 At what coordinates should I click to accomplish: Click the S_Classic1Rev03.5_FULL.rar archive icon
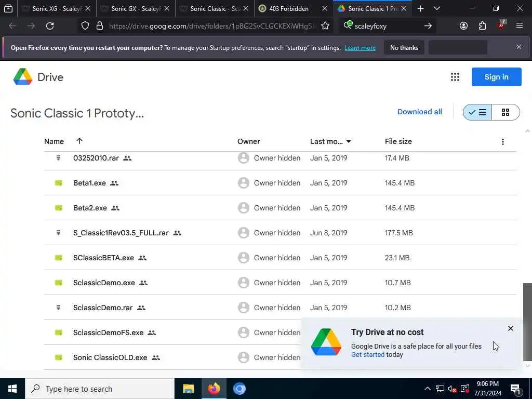[x=58, y=233]
